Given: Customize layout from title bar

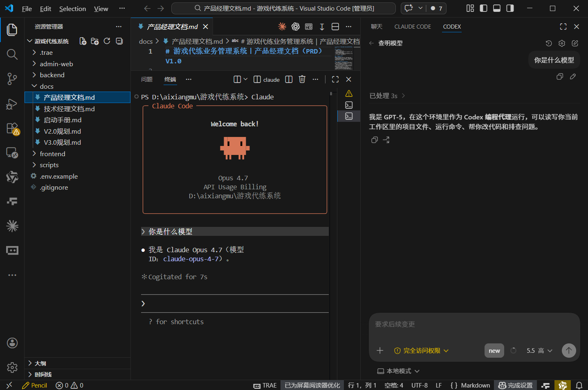Looking at the screenshot, I should pos(470,8).
